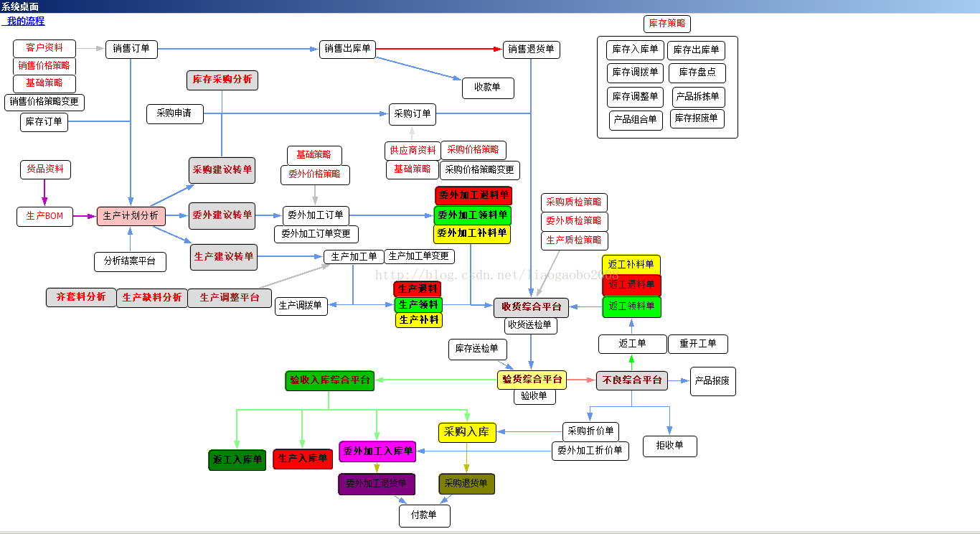Click the 收货送检单 node
This screenshot has height=534, width=980.
531,325
